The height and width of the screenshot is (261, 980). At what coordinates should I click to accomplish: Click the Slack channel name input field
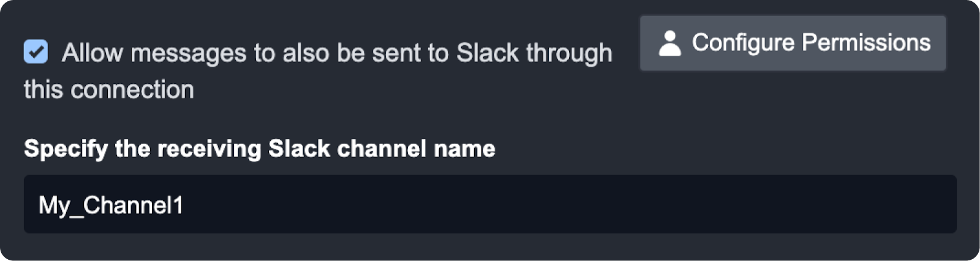click(x=490, y=205)
